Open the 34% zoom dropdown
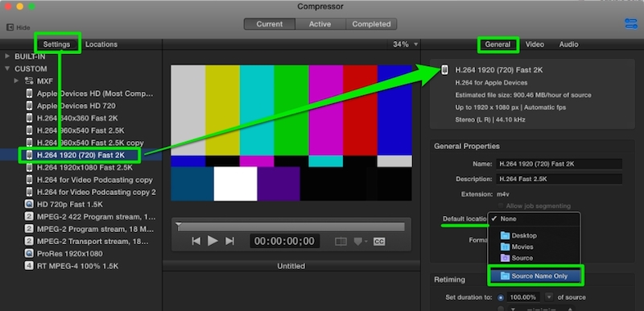 pyautogui.click(x=405, y=44)
